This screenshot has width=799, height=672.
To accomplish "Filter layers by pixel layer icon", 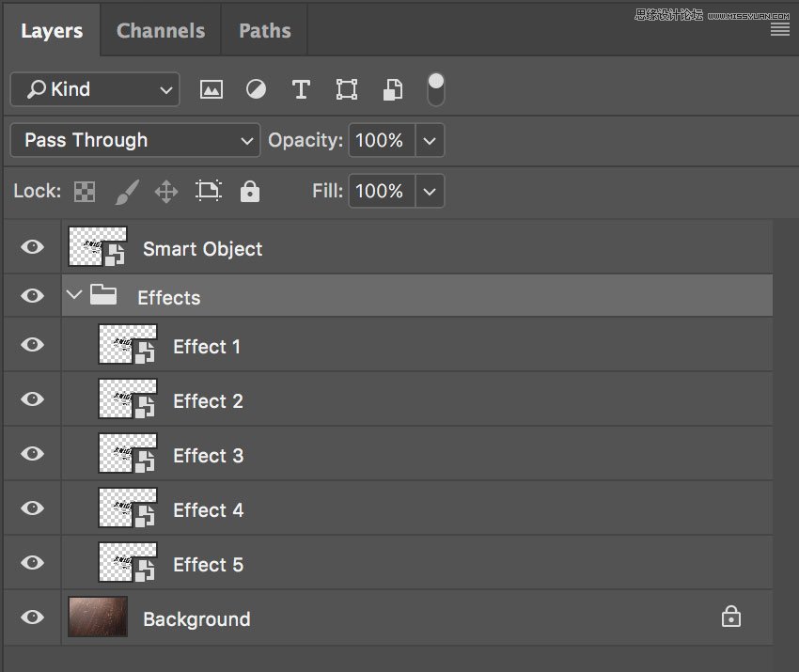I will click(x=211, y=89).
